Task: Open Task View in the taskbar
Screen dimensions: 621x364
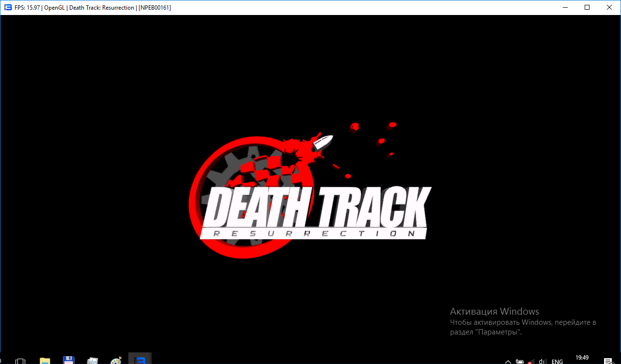Action: [x=20, y=361]
